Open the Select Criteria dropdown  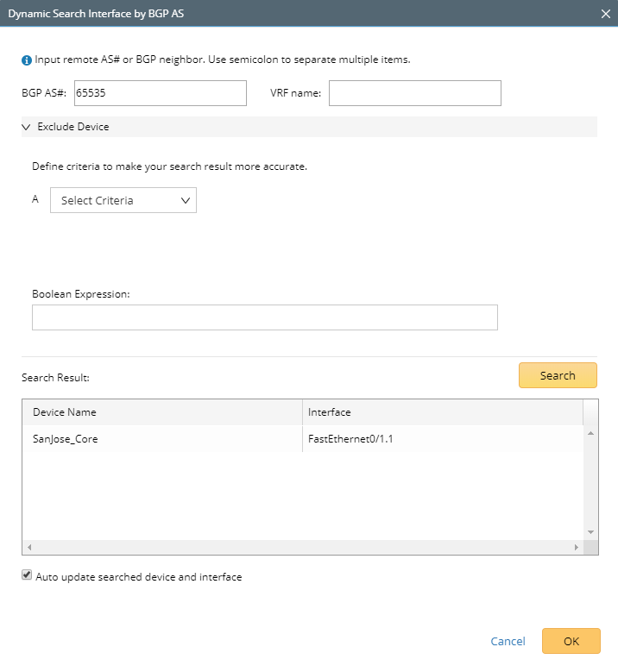(123, 201)
